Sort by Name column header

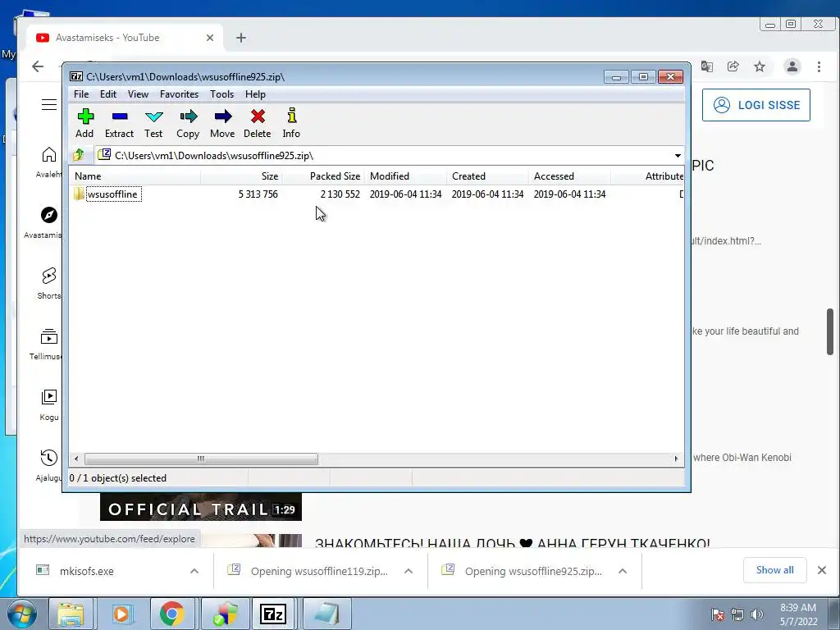coord(135,176)
